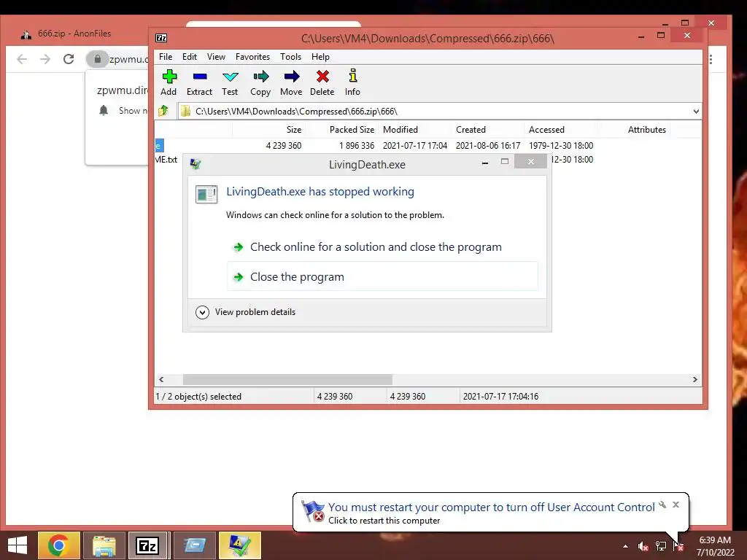Click '1 / 2 object(s) selected' status text
Screen dimensions: 747x560
coord(198,396)
